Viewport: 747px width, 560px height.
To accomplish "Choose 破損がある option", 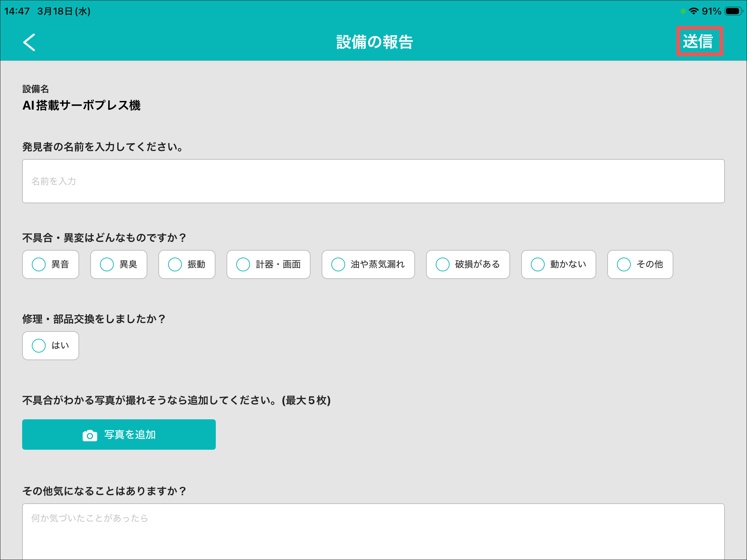I will (x=468, y=264).
